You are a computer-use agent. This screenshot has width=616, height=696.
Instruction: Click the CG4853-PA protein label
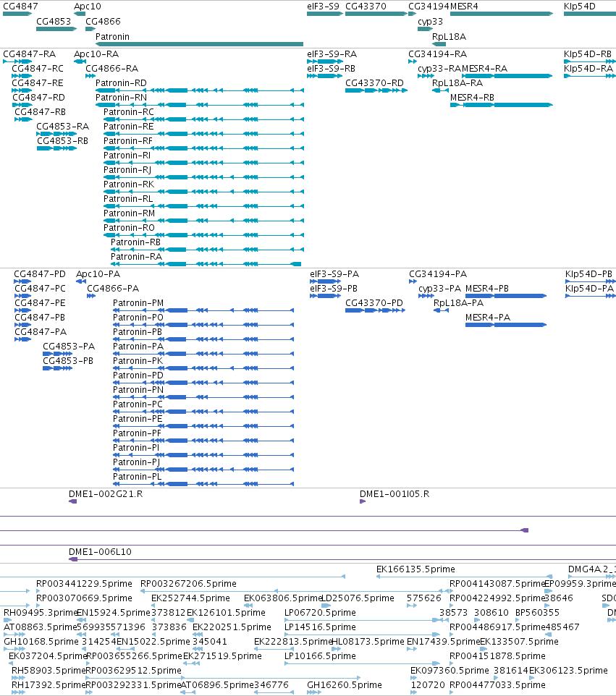69,347
